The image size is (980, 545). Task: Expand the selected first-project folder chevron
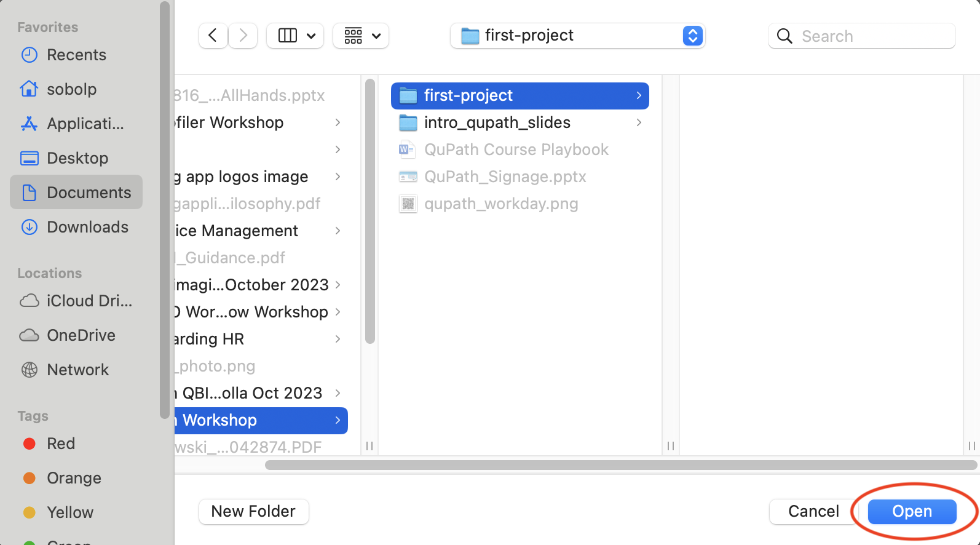click(x=638, y=95)
